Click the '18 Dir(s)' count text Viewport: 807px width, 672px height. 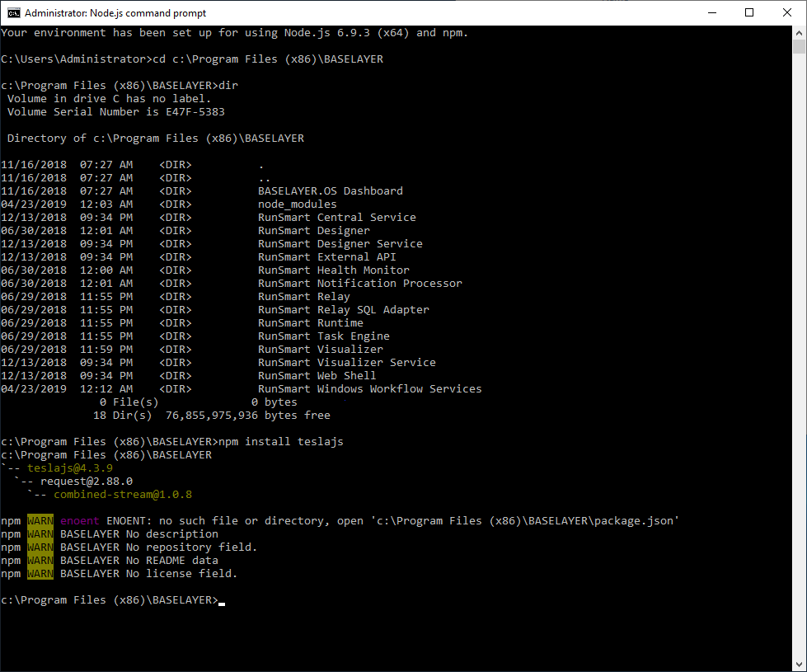pos(123,416)
